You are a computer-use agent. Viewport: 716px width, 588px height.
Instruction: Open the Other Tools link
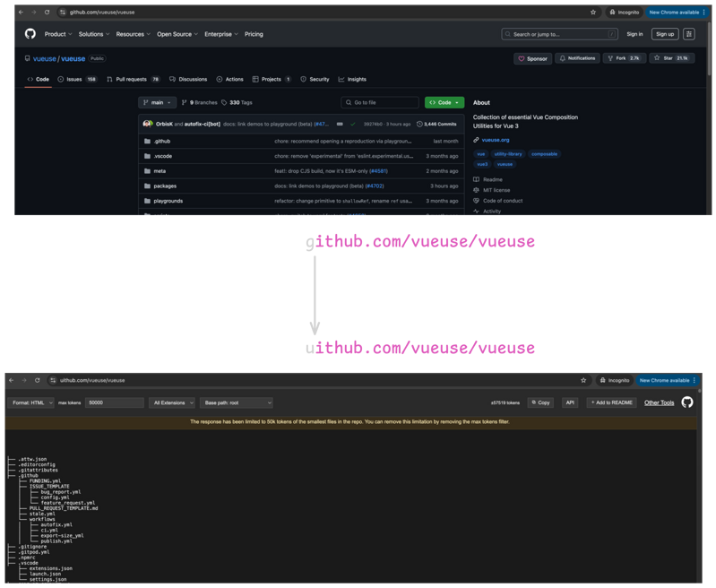(x=659, y=402)
